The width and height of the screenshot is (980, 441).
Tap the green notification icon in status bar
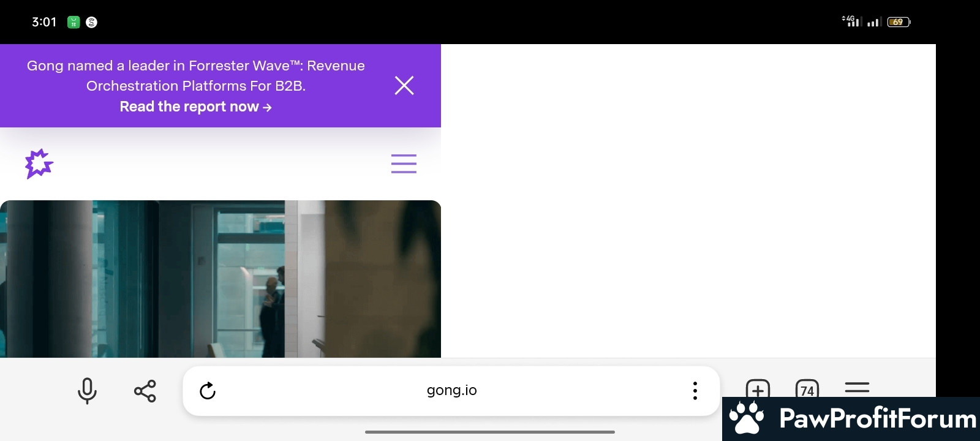73,22
